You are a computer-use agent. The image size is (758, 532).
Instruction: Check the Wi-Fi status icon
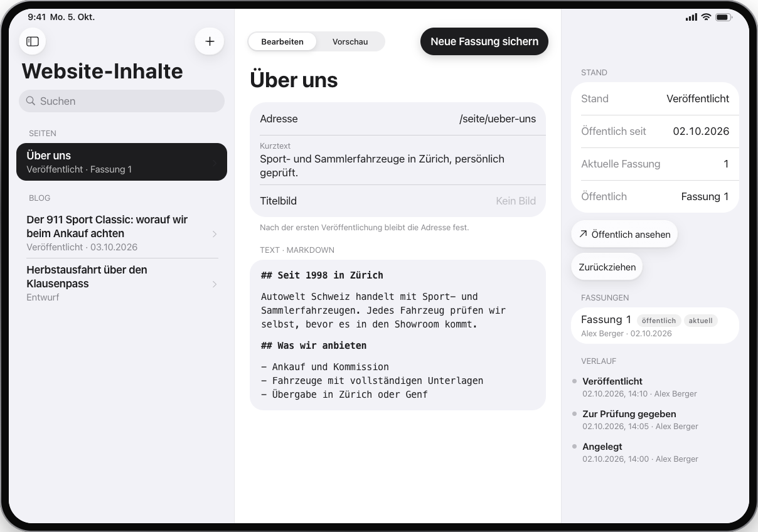coord(706,17)
